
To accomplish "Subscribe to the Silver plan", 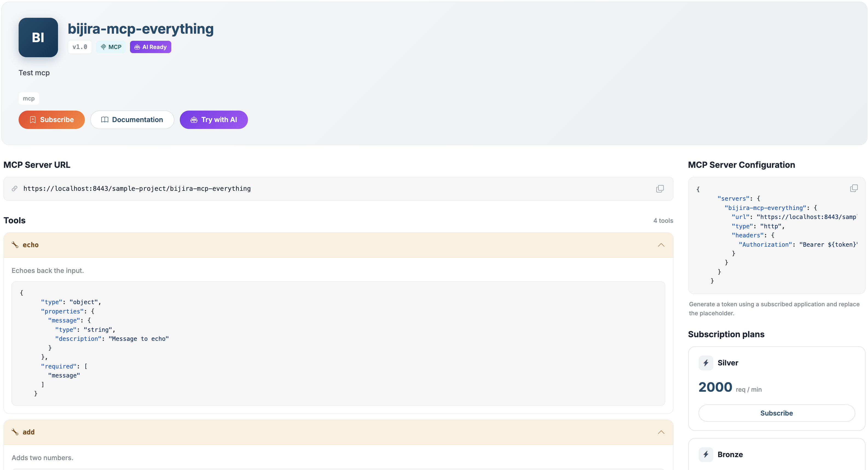I will 776,413.
